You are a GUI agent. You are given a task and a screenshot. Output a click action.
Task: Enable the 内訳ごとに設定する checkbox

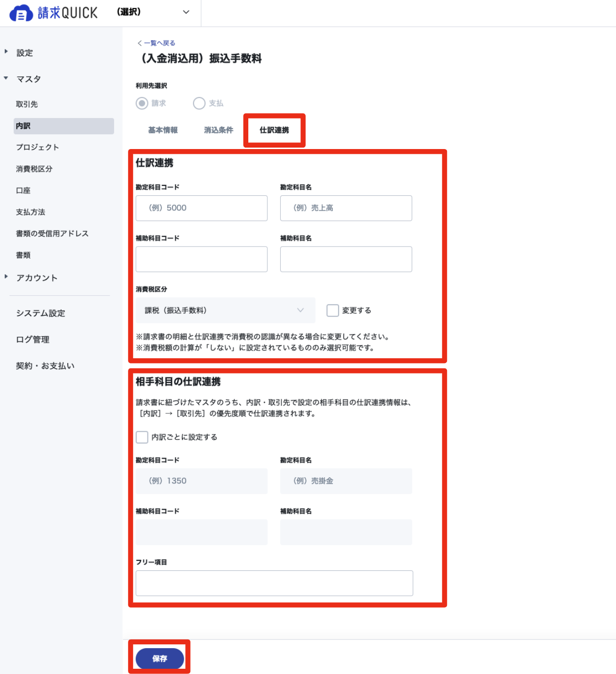(142, 437)
